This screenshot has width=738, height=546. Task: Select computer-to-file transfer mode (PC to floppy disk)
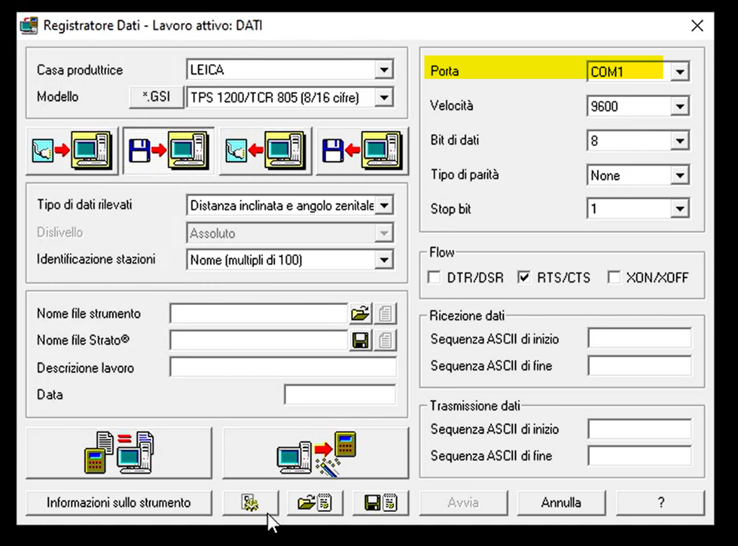(x=361, y=151)
